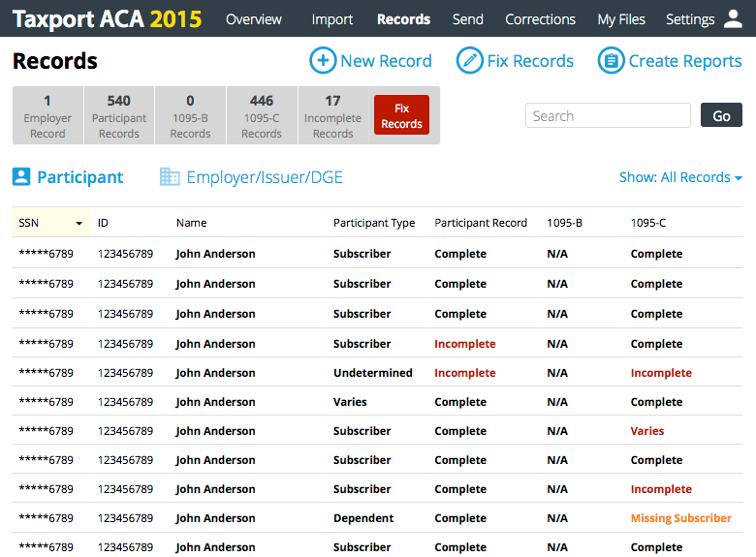Open My Files in the navigation bar
This screenshot has height=557, width=756.
[x=621, y=19]
